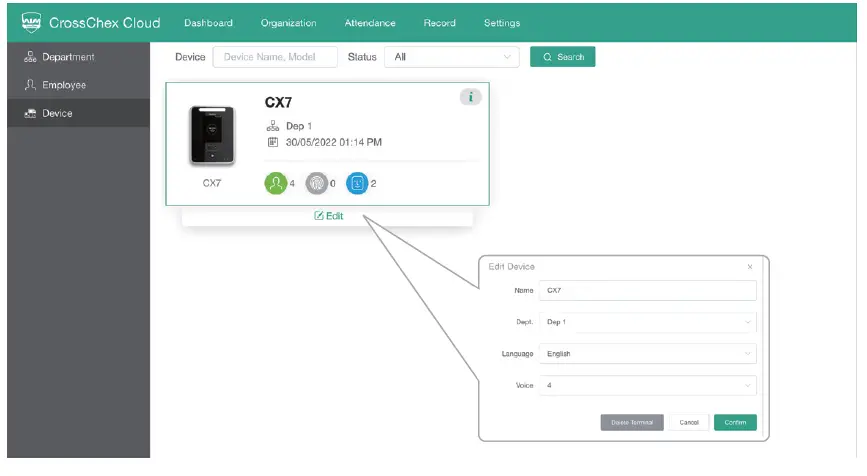Click the Name field containing CX7
The height and width of the screenshot is (476, 867).
647,290
